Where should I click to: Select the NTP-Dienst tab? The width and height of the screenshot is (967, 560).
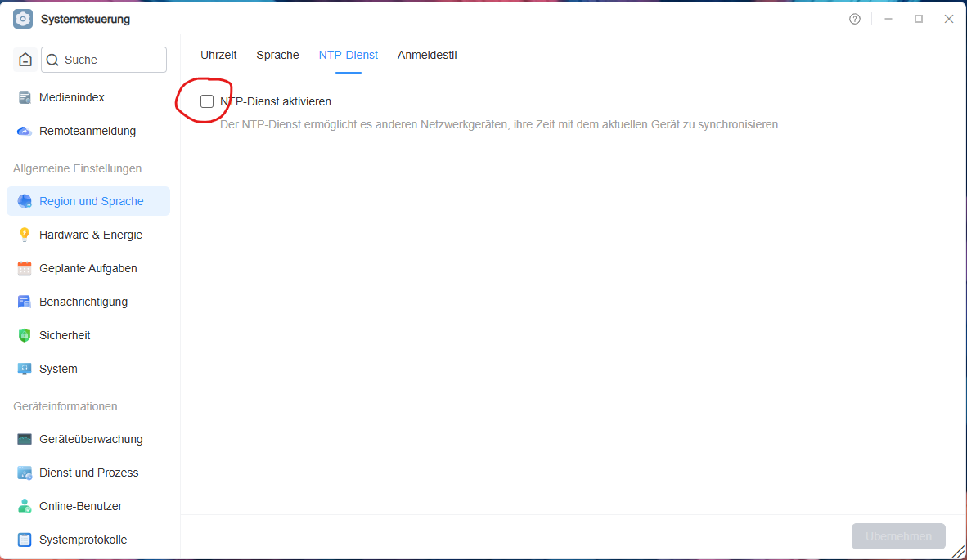pos(349,55)
